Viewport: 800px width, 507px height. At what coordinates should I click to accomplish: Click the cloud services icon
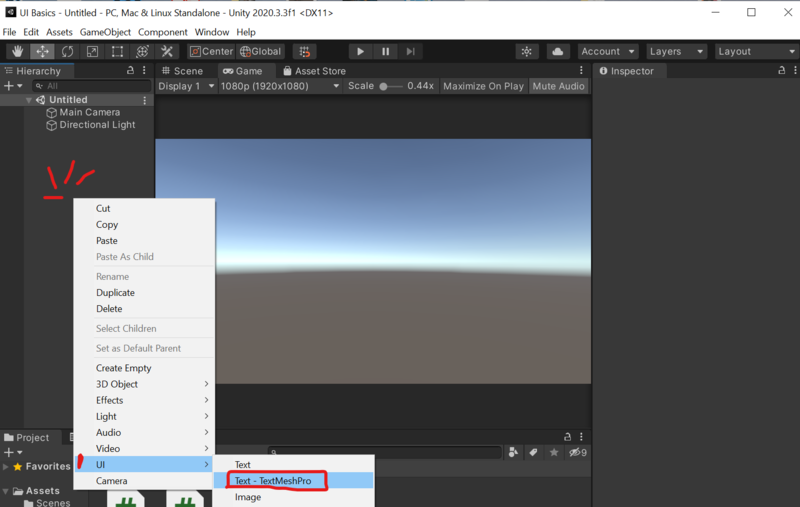tap(558, 51)
